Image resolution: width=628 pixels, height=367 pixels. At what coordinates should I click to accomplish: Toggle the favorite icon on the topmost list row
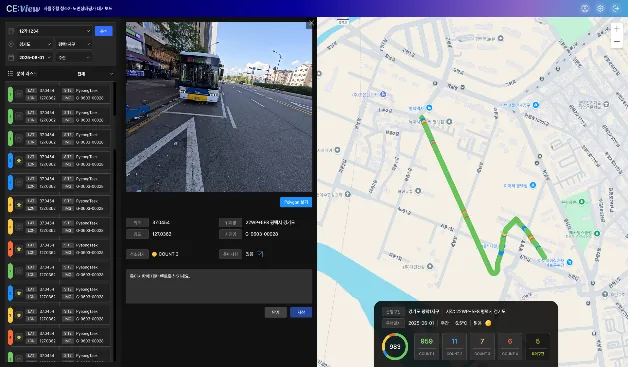coord(19,94)
